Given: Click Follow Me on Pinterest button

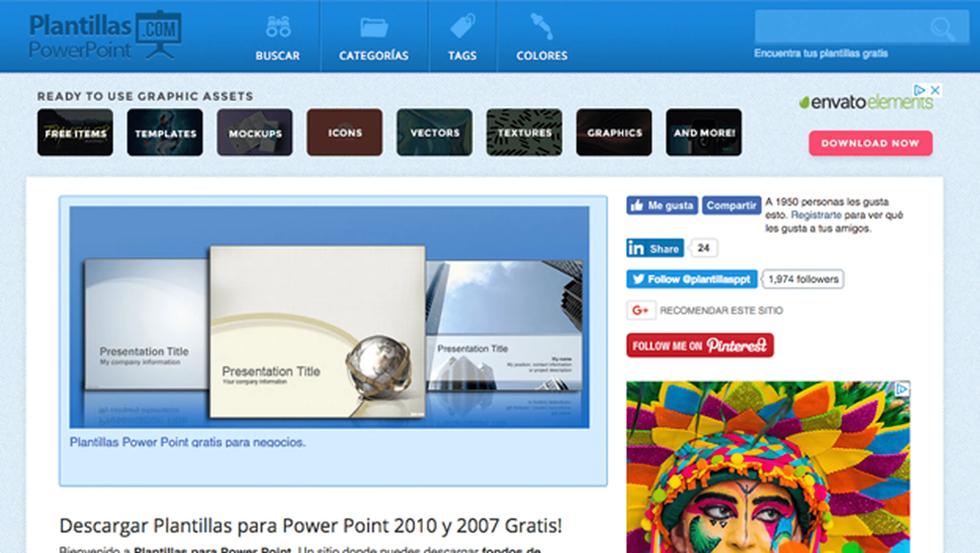Looking at the screenshot, I should (x=700, y=345).
